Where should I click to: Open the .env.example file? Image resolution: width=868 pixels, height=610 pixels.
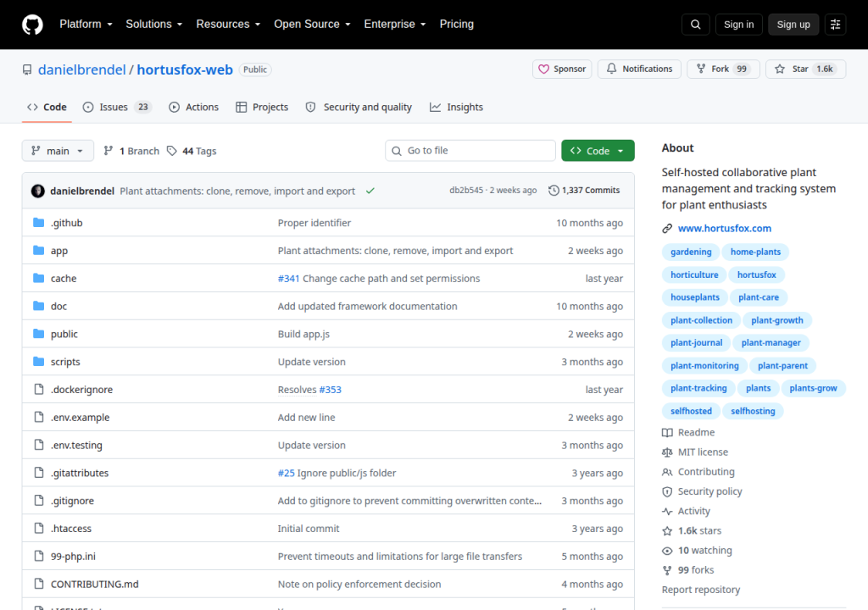click(x=81, y=418)
